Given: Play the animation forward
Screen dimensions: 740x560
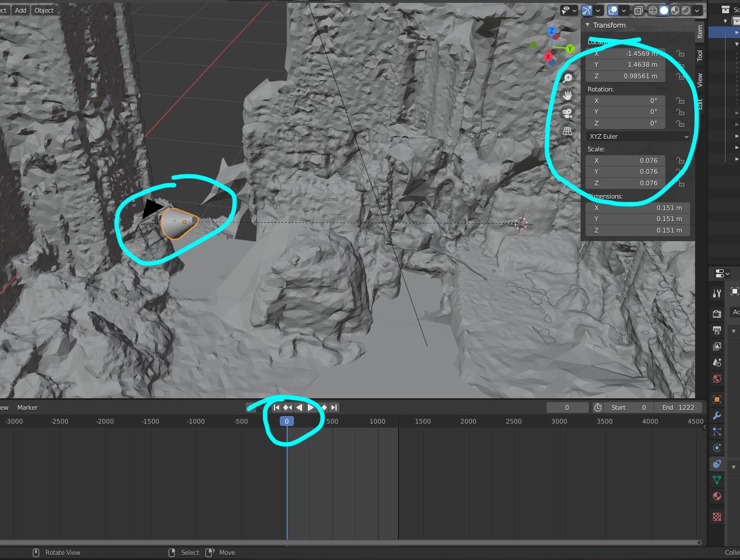Looking at the screenshot, I should [311, 407].
